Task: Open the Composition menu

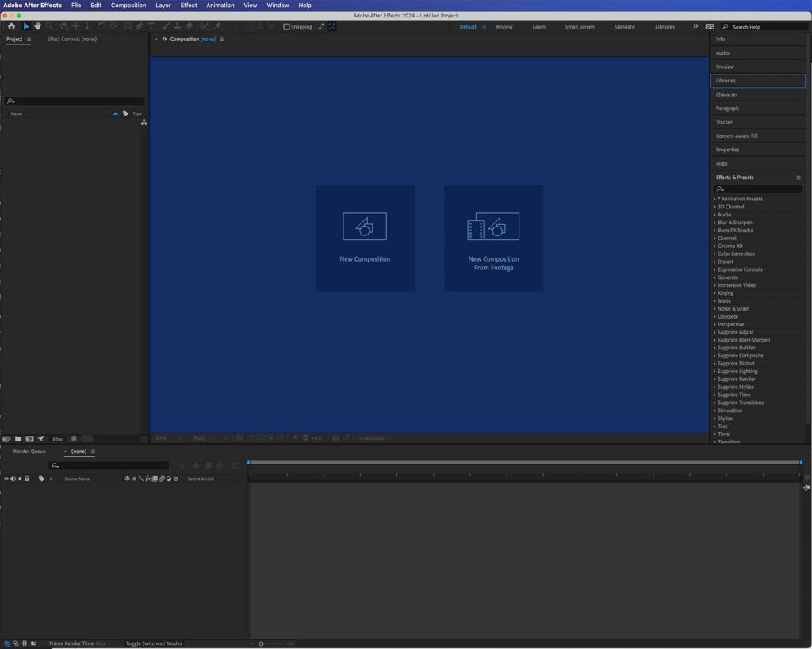Action: tap(128, 6)
